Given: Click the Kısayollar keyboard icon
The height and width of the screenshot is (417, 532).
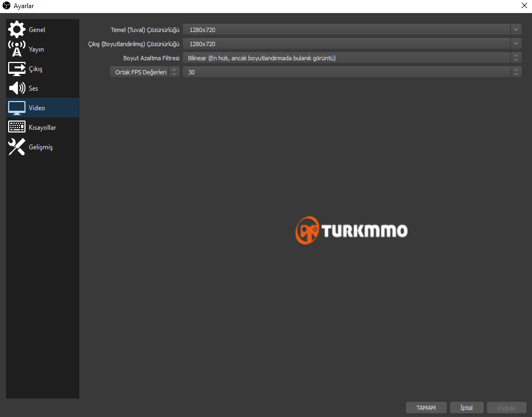Looking at the screenshot, I should click(17, 127).
